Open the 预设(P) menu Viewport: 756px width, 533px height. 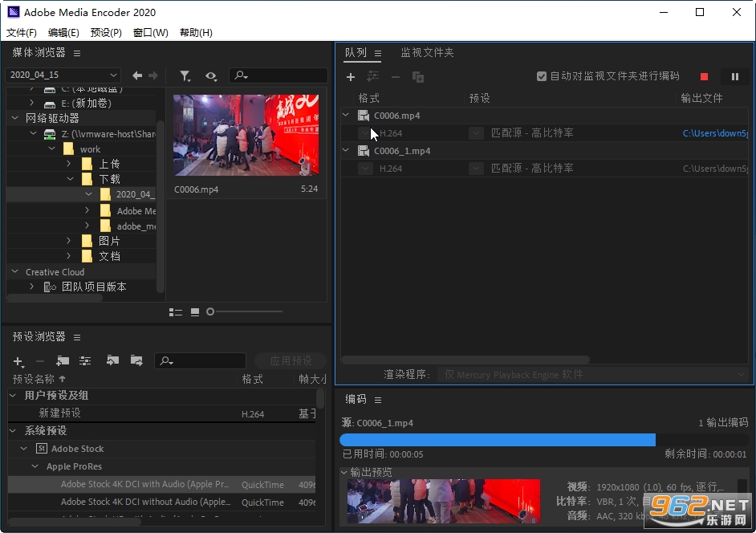tap(106, 33)
